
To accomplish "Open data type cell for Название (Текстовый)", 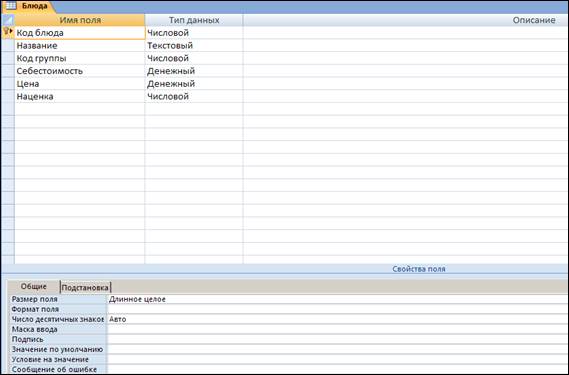I will click(x=194, y=45).
